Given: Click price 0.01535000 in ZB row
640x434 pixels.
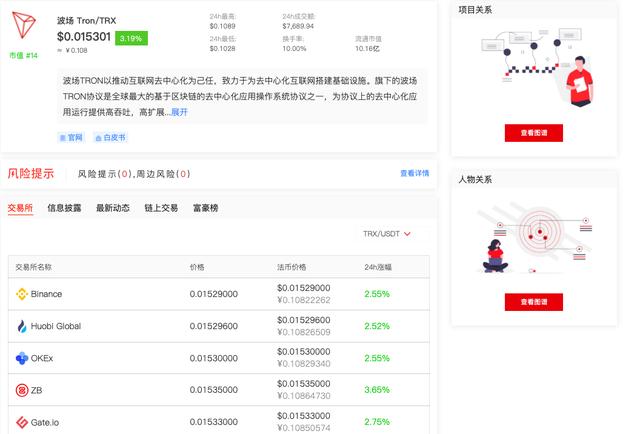Looking at the screenshot, I should [213, 390].
